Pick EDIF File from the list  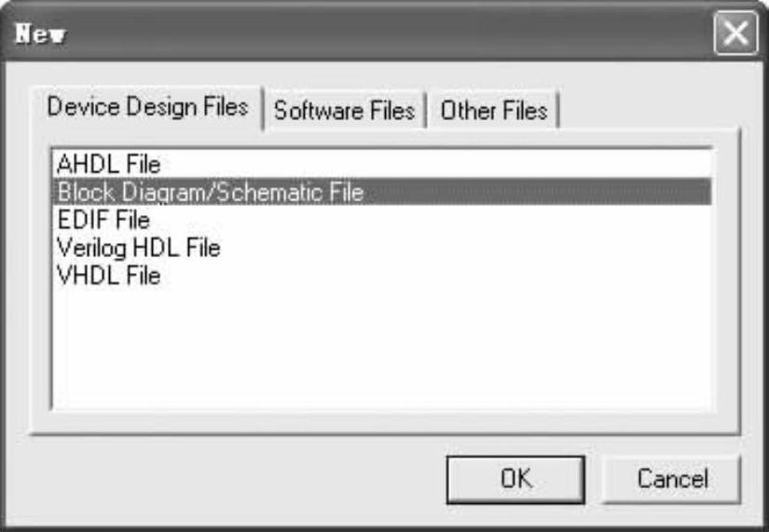(103, 221)
